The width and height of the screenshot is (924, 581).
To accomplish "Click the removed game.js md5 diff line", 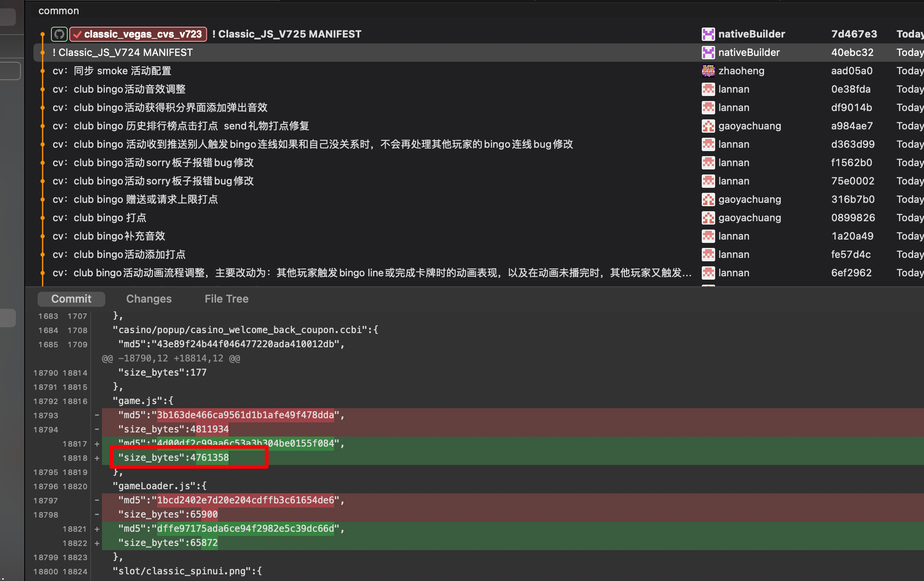I will coord(231,415).
